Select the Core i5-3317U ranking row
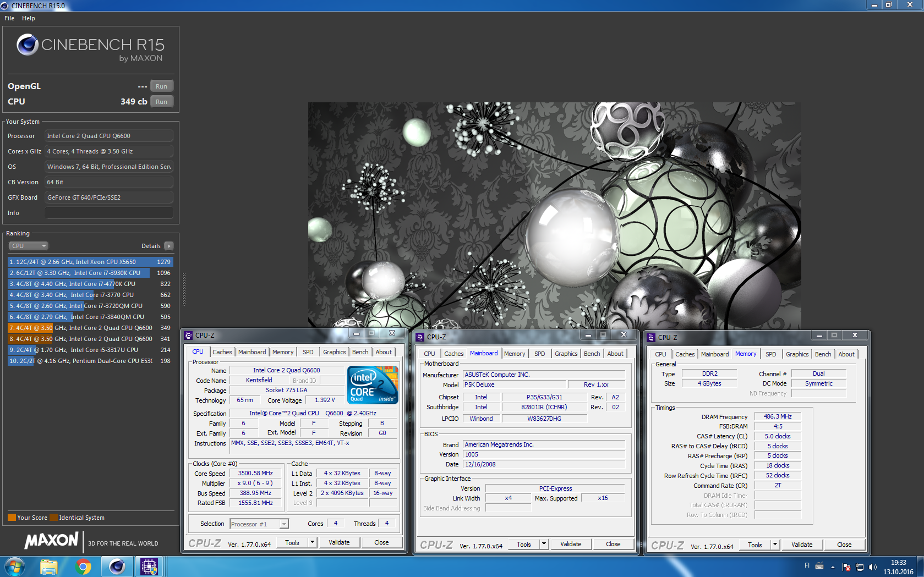This screenshot has width=924, height=577. (x=90, y=350)
